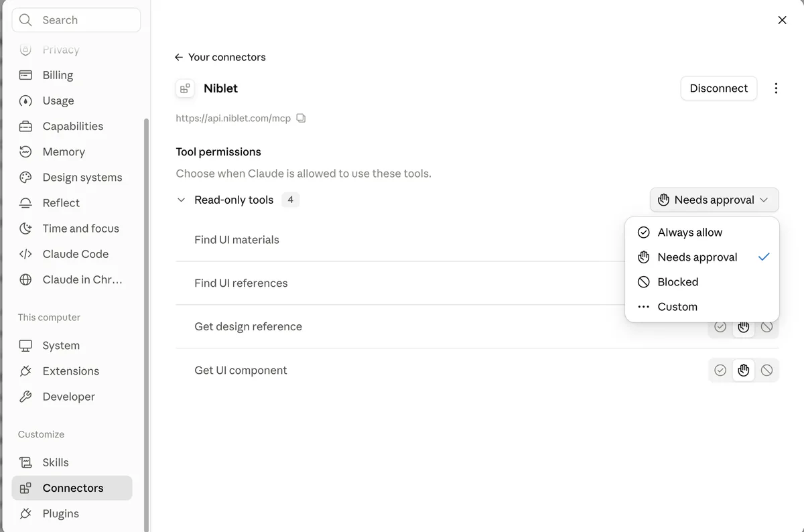Close the settings dialog
This screenshot has width=804, height=532.
pos(782,20)
